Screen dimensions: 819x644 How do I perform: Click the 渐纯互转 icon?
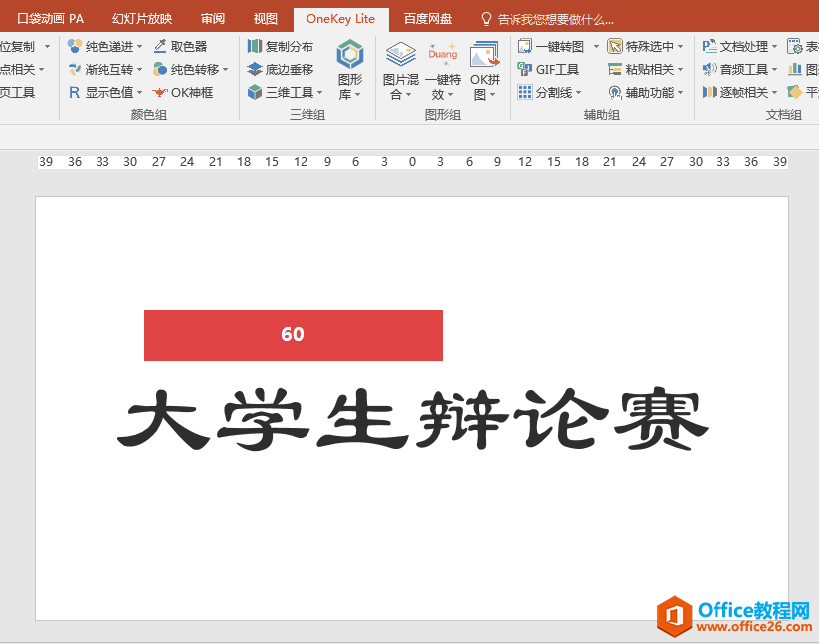(75, 69)
